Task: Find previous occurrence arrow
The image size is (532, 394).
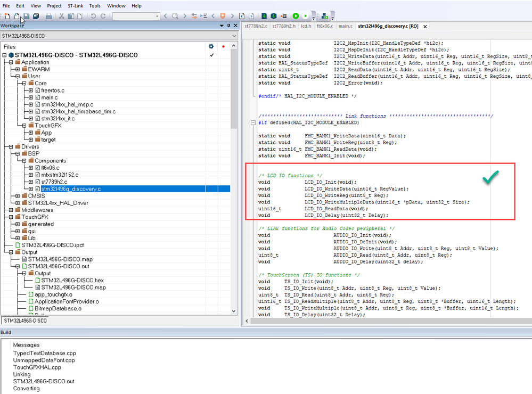Action: (x=166, y=16)
